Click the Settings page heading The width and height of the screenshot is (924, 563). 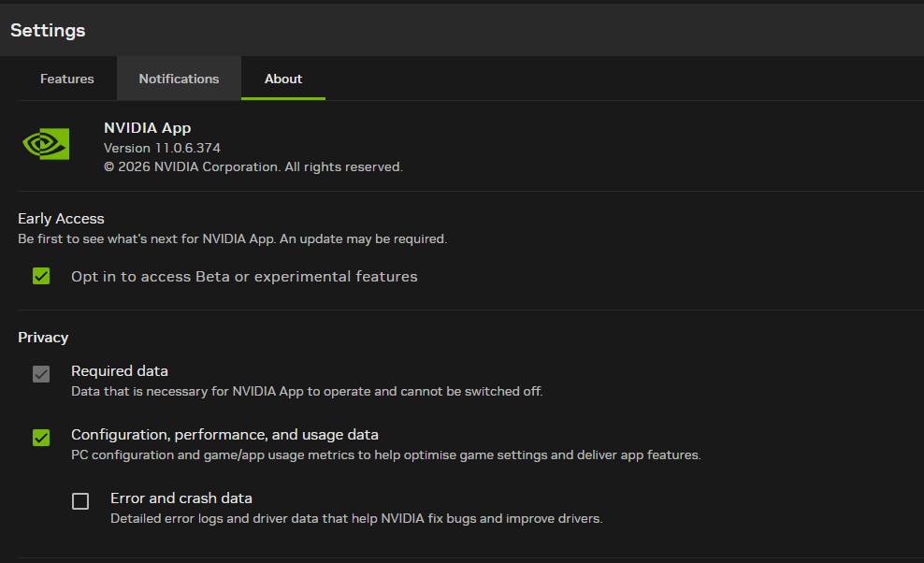click(x=48, y=30)
